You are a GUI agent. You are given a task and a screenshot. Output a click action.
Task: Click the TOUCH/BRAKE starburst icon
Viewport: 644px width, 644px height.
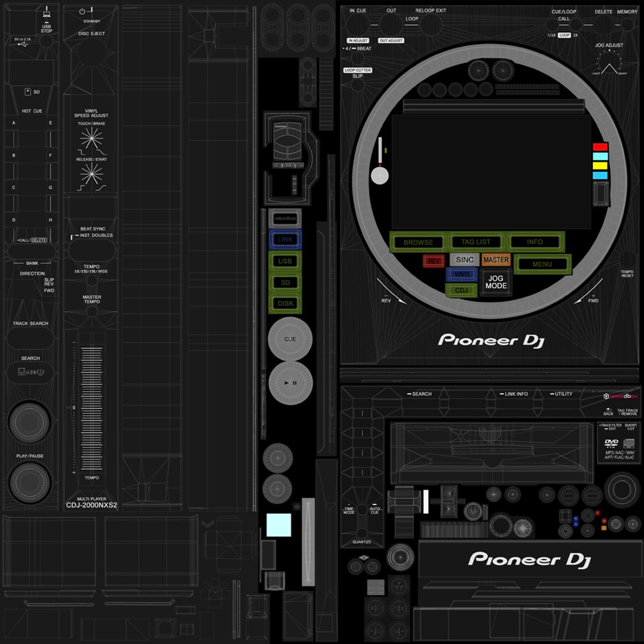(x=92, y=138)
